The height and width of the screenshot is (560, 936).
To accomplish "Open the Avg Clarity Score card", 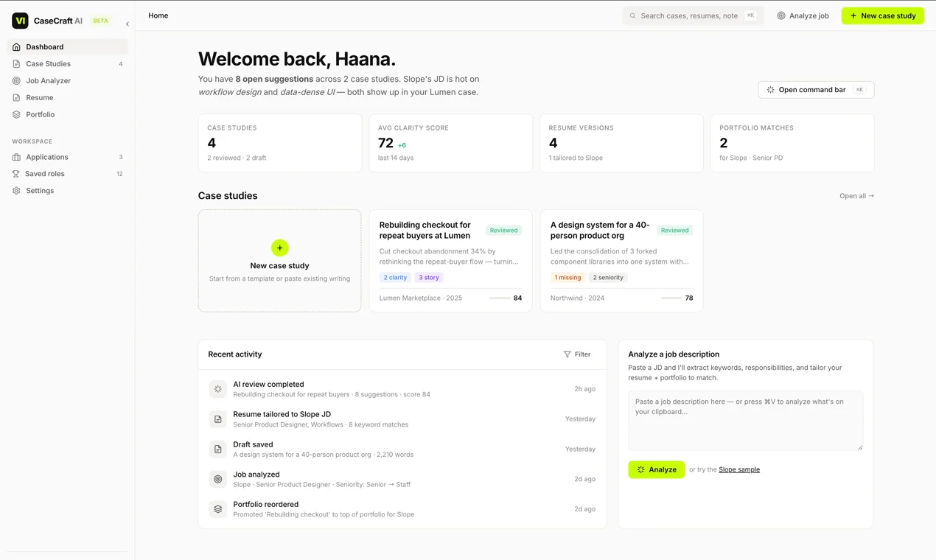I will click(451, 143).
